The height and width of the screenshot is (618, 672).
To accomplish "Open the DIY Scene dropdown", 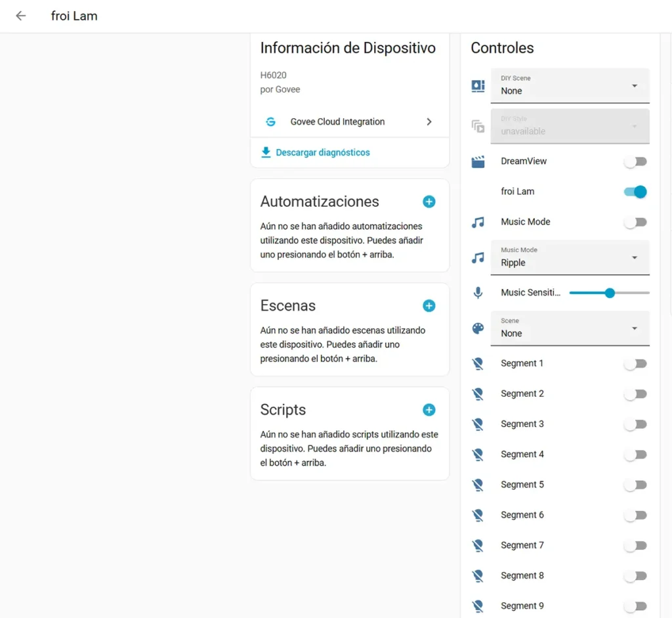I will click(570, 85).
